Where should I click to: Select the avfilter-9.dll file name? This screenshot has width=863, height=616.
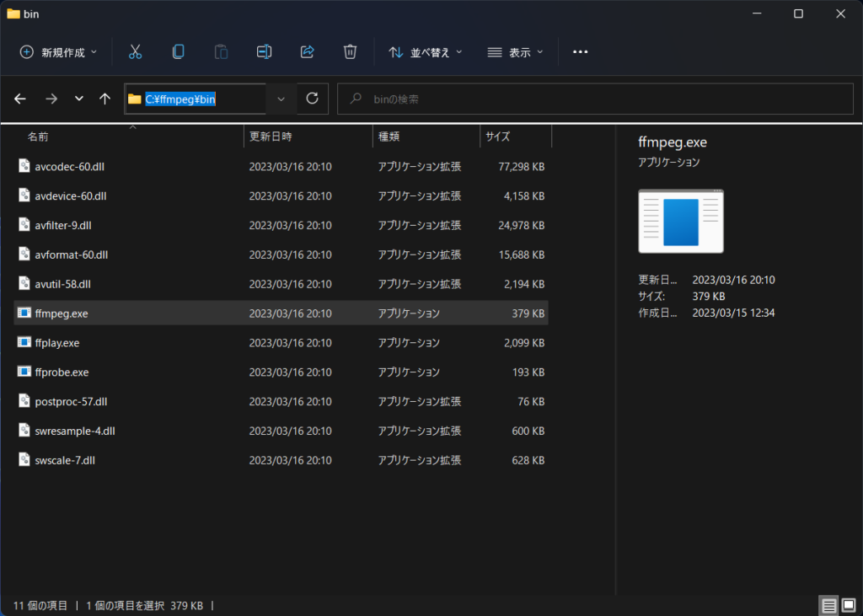pos(62,225)
